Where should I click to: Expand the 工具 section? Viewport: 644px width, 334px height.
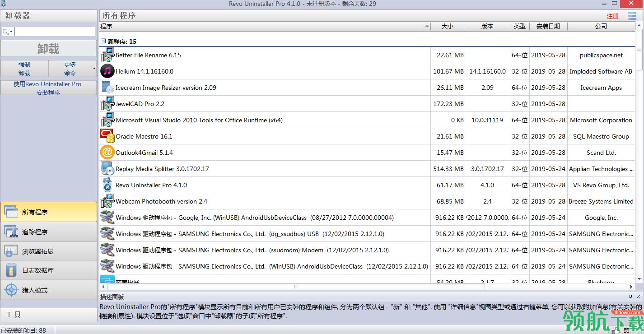tap(48, 315)
